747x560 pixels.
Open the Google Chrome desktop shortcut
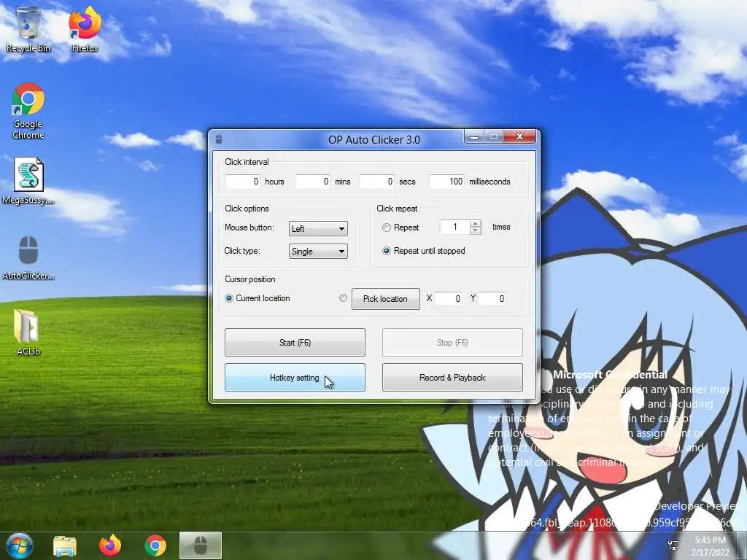point(28,111)
